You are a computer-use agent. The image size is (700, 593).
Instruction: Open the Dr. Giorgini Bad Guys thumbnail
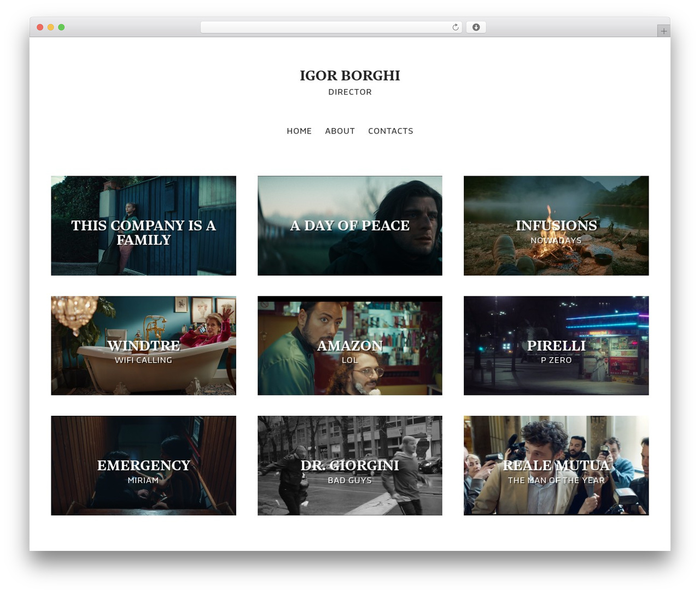[350, 466]
